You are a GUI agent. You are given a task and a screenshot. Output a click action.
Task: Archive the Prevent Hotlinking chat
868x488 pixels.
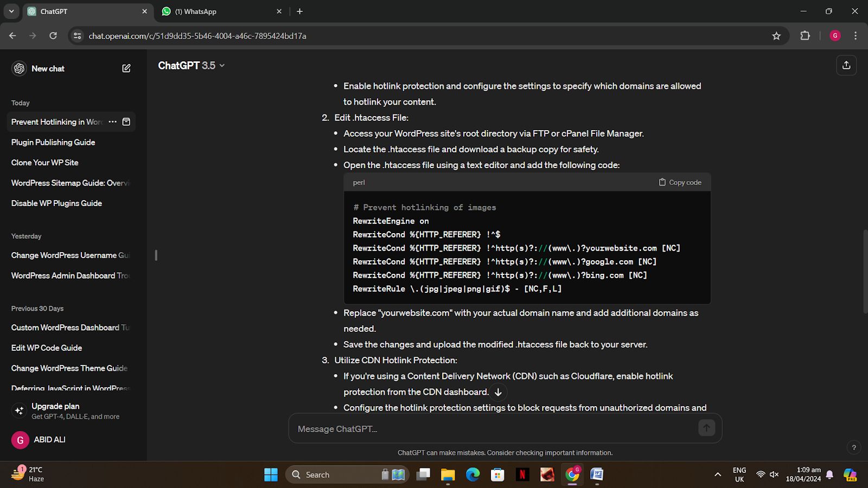126,122
